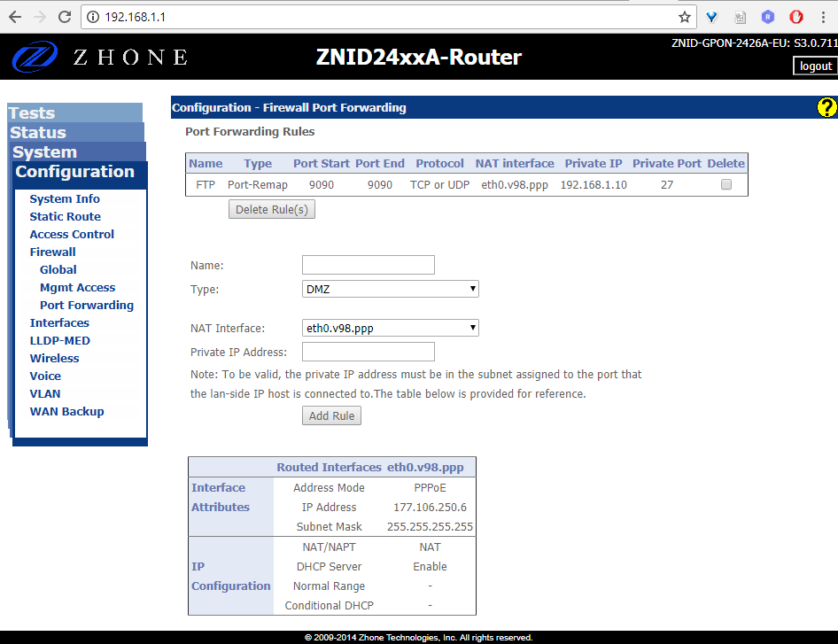Click the Port-Remap type cell
The image size is (838, 644).
pyautogui.click(x=258, y=185)
